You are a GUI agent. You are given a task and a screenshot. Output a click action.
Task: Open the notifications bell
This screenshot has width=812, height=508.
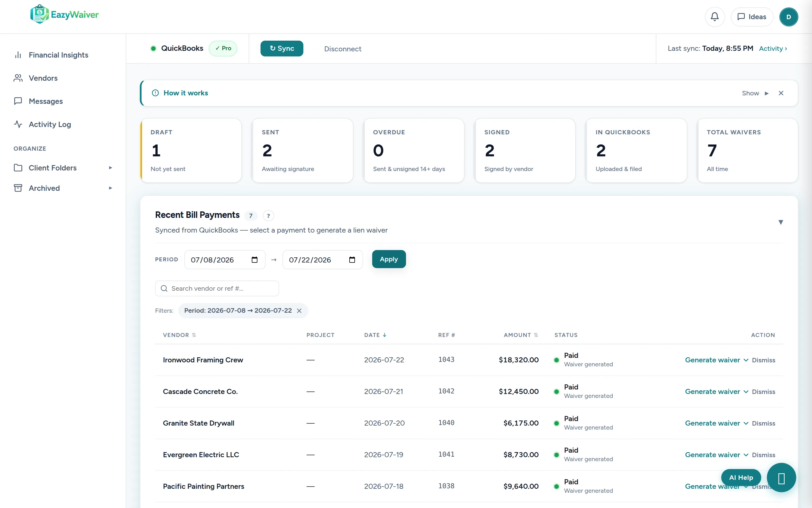715,17
